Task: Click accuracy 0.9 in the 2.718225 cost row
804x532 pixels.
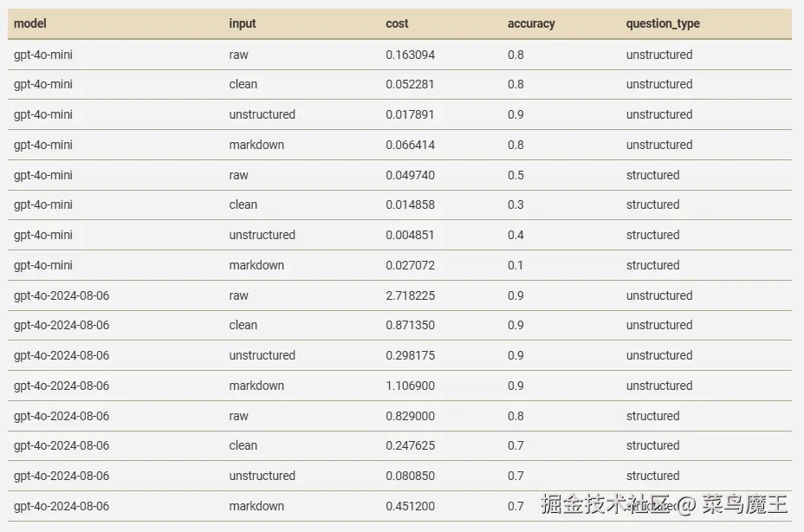Action: tap(515, 295)
